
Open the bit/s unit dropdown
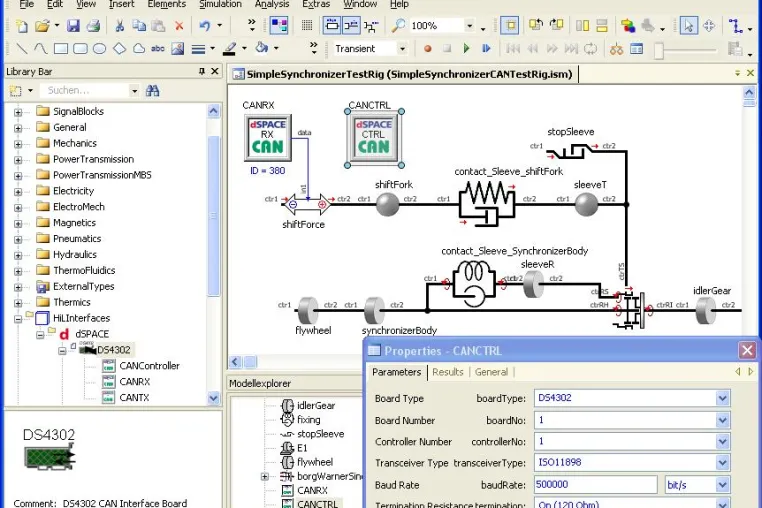pos(723,485)
